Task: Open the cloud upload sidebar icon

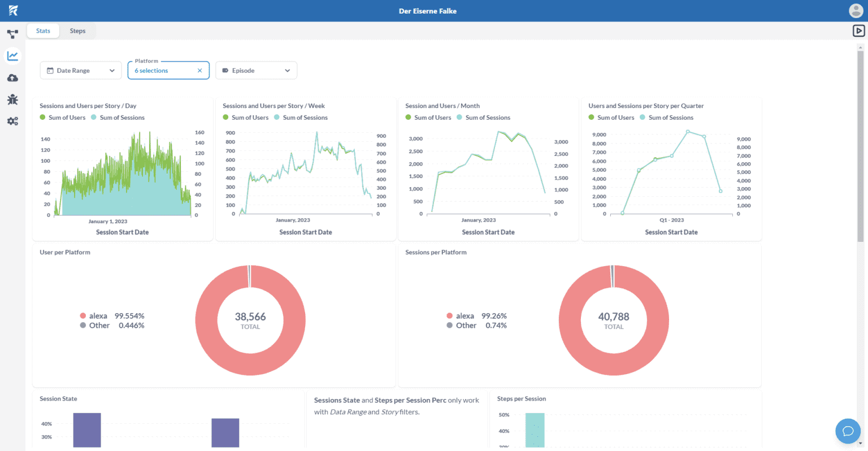Action: tap(12, 78)
